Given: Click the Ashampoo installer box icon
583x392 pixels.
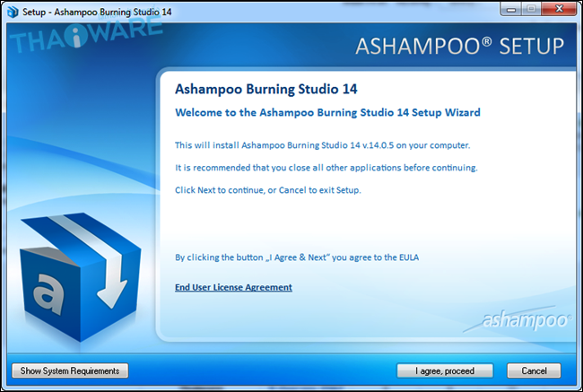Looking at the screenshot, I should (80, 276).
